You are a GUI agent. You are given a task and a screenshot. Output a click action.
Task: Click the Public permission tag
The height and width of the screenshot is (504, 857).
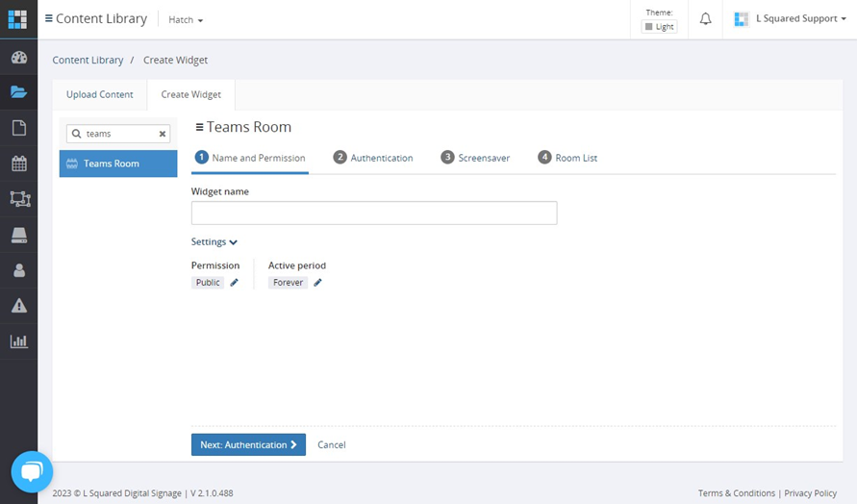coord(208,283)
